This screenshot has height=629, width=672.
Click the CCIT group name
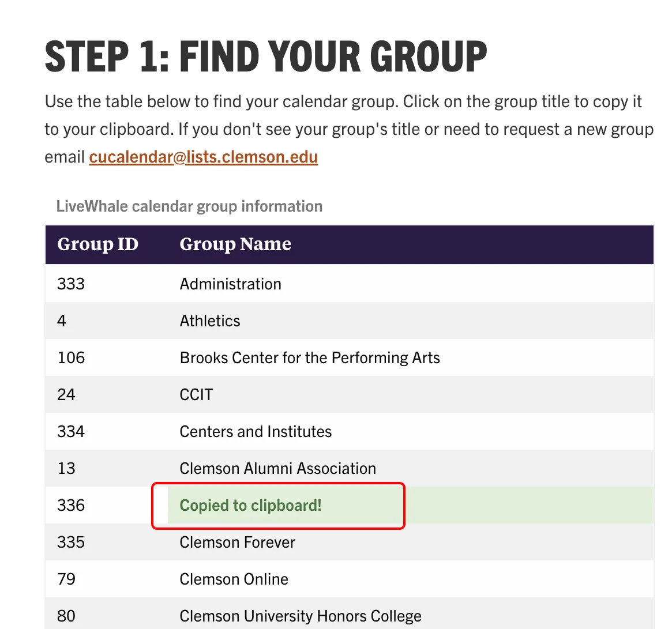196,394
